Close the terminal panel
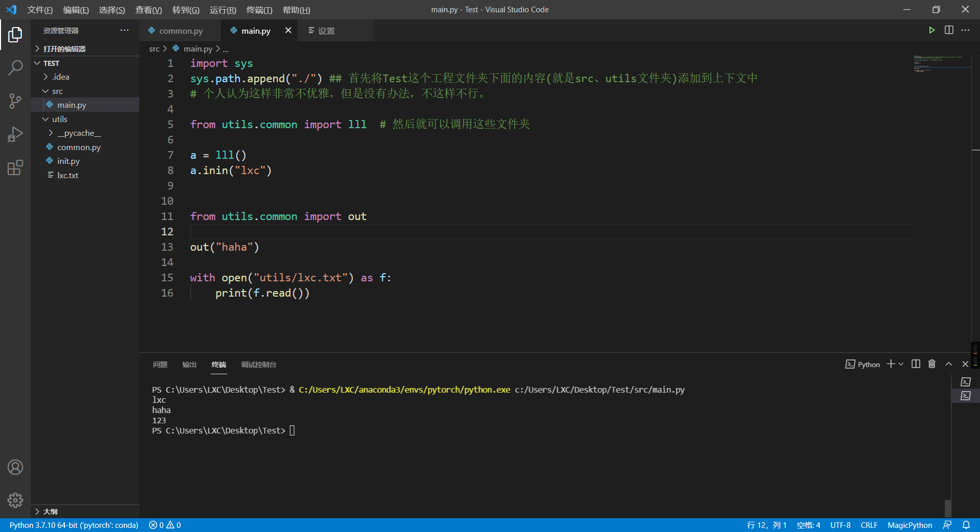 (x=965, y=364)
